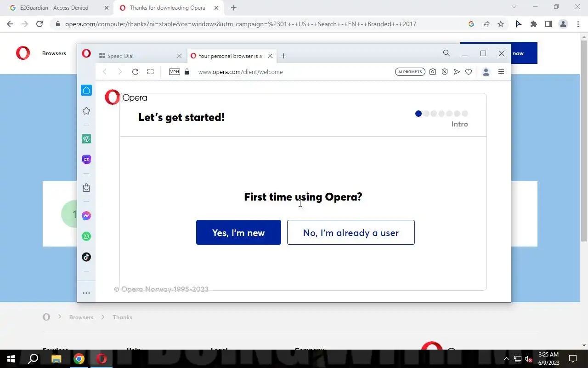
Task: Open File Explorer from taskbar
Action: click(x=56, y=359)
